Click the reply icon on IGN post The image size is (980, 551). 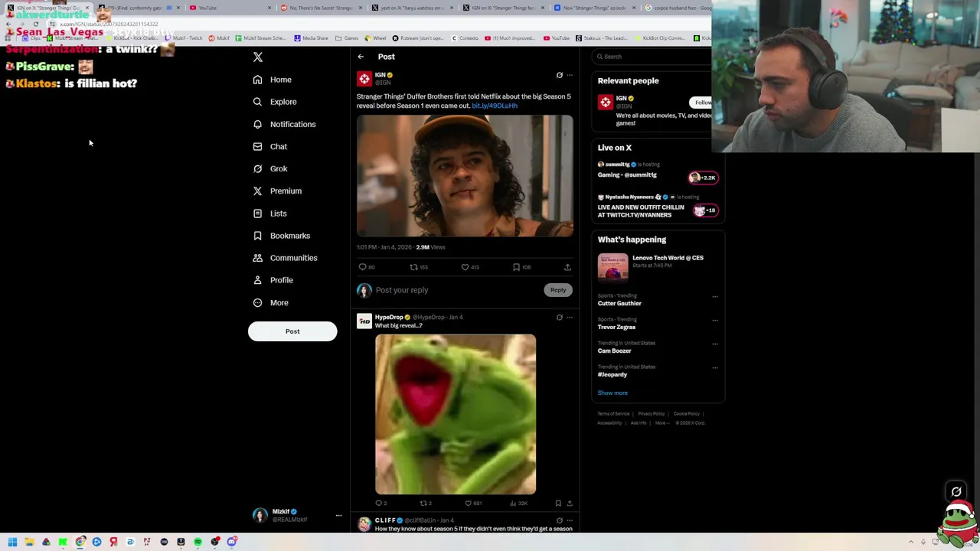pyautogui.click(x=363, y=267)
